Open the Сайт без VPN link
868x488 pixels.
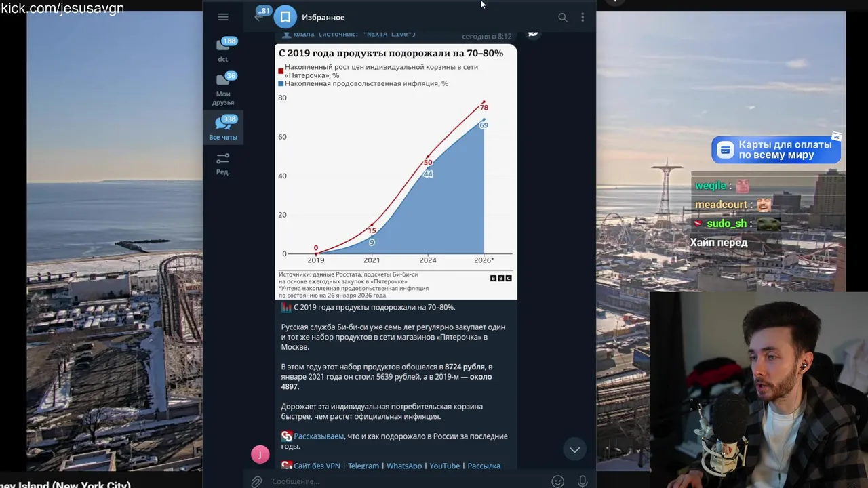317,466
